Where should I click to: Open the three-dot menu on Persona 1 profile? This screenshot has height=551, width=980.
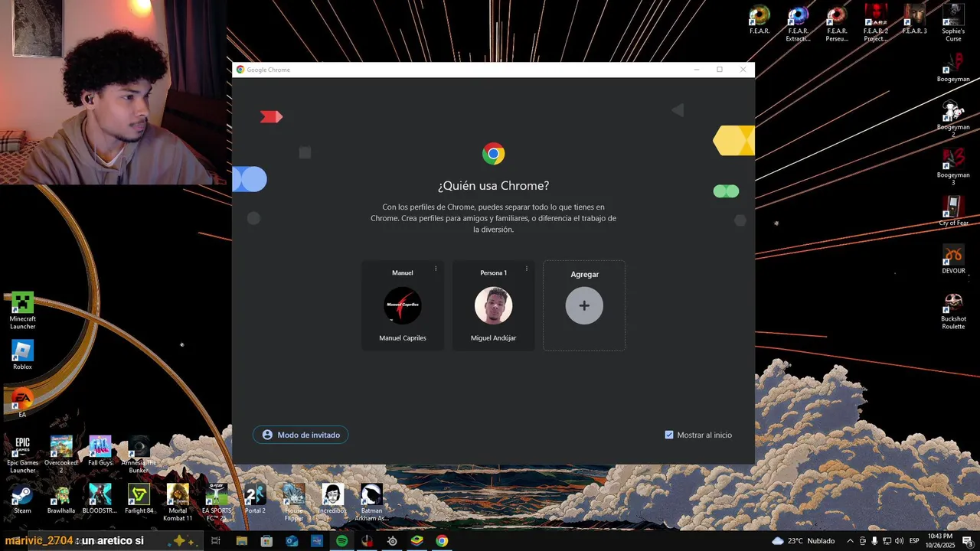(x=526, y=269)
